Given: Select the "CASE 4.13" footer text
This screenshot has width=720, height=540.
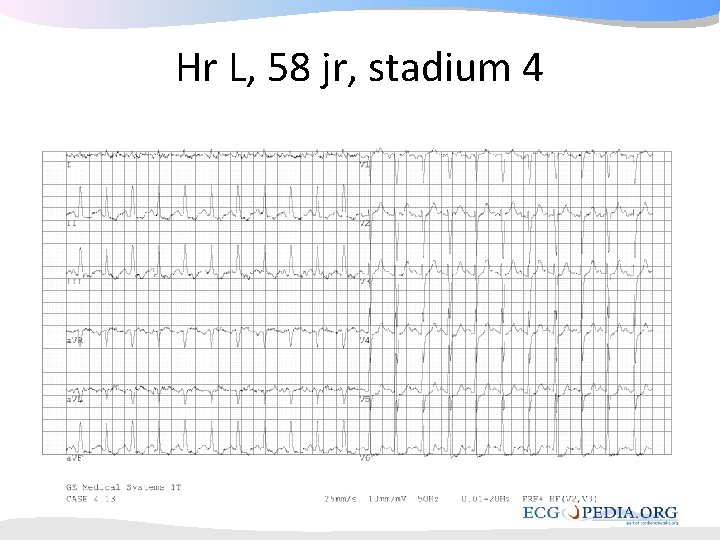Looking at the screenshot, I should (x=91, y=499).
